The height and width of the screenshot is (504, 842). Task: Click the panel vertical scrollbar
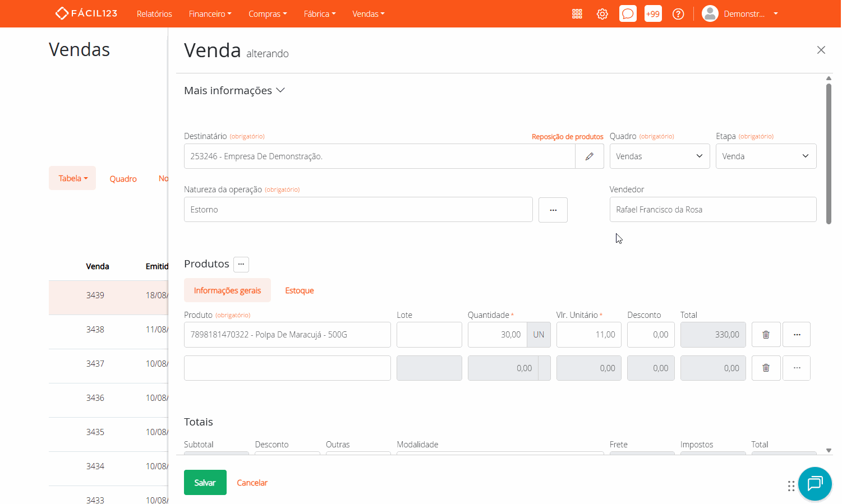point(829,153)
